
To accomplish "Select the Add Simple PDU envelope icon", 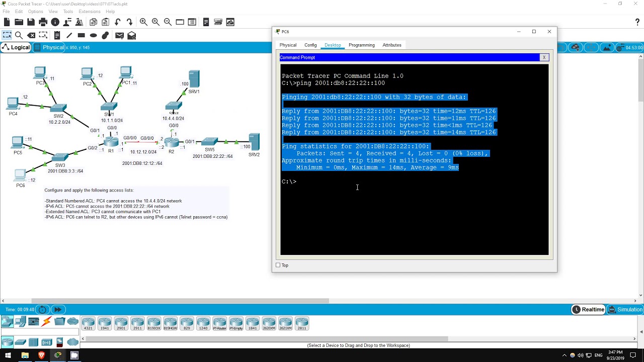I will coord(119,35).
